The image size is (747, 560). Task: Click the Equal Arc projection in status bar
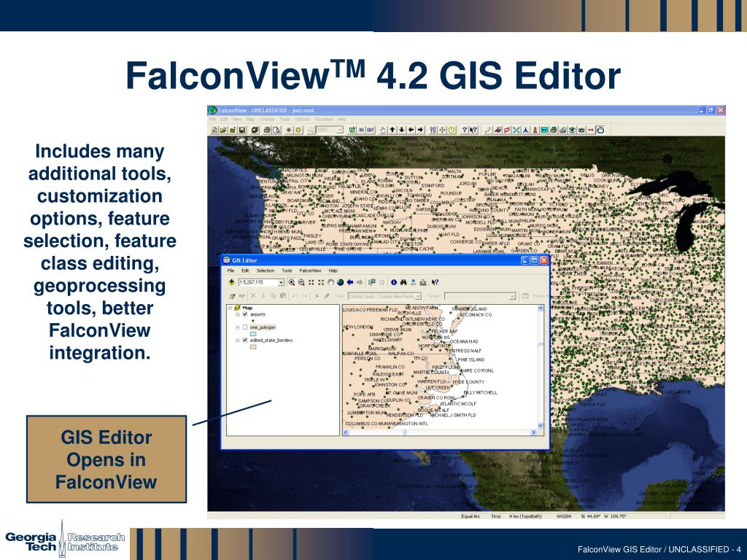point(471,516)
